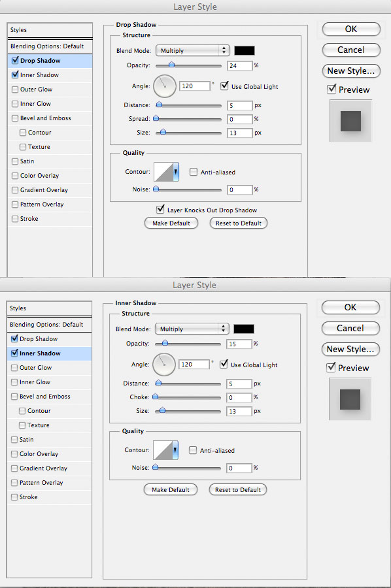Click Inner Shadow Noise field showing 0
The image size is (391, 588).
point(239,468)
